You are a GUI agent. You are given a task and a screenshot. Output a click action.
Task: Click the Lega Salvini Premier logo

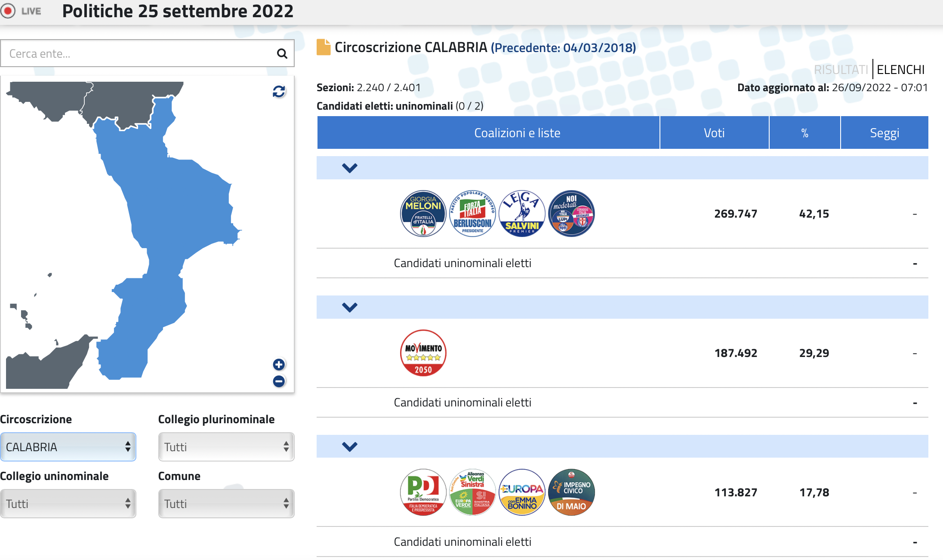522,214
